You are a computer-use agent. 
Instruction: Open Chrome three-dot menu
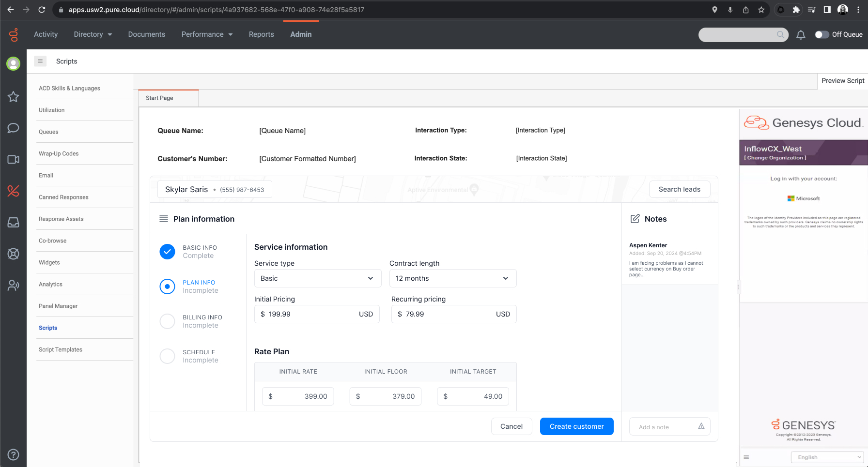point(858,10)
